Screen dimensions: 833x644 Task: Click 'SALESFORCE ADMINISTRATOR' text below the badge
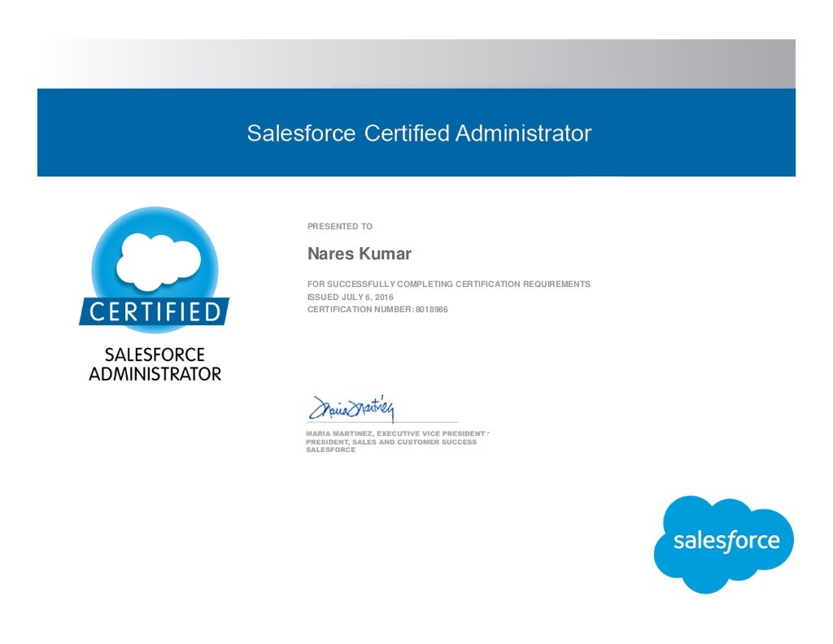point(155,364)
